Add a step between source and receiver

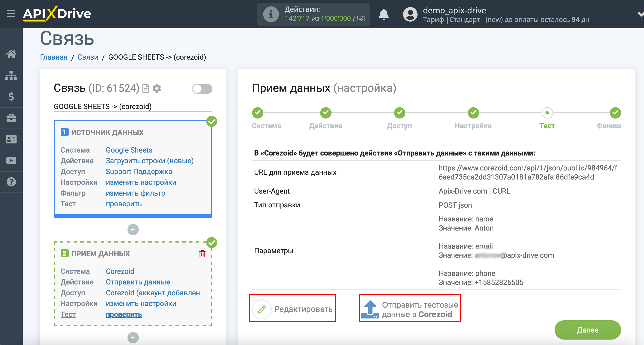click(x=133, y=229)
